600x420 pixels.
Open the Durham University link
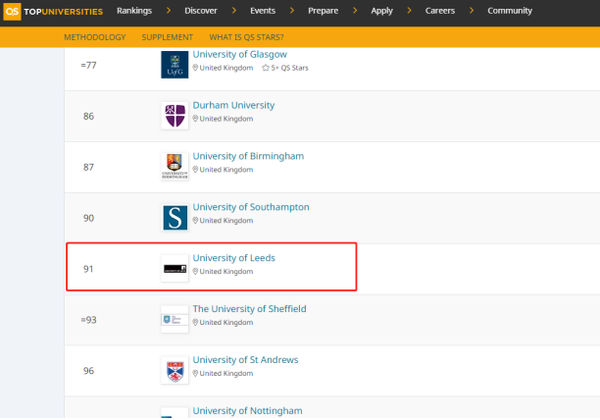coord(234,105)
